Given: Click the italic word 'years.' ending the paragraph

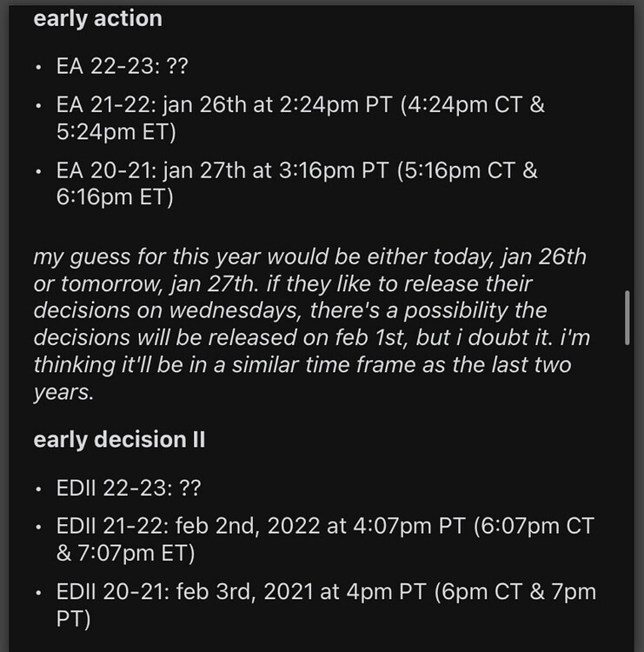Looking at the screenshot, I should point(63,393).
